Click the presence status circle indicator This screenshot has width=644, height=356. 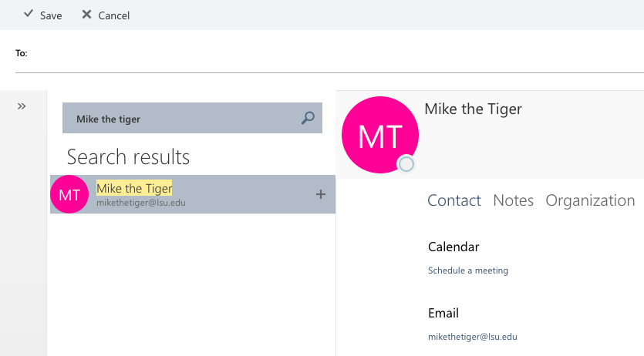(x=406, y=164)
